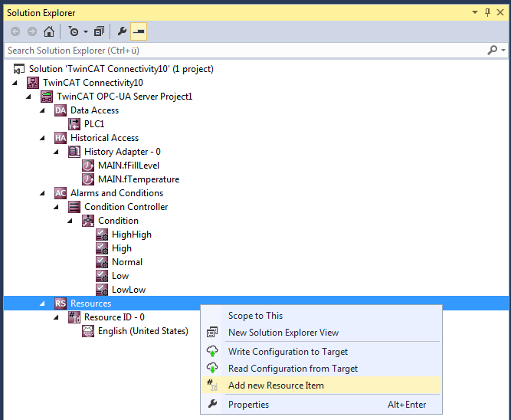Image resolution: width=511 pixels, height=420 pixels.
Task: Choose Add new Resource Item from context menu
Action: tap(276, 386)
